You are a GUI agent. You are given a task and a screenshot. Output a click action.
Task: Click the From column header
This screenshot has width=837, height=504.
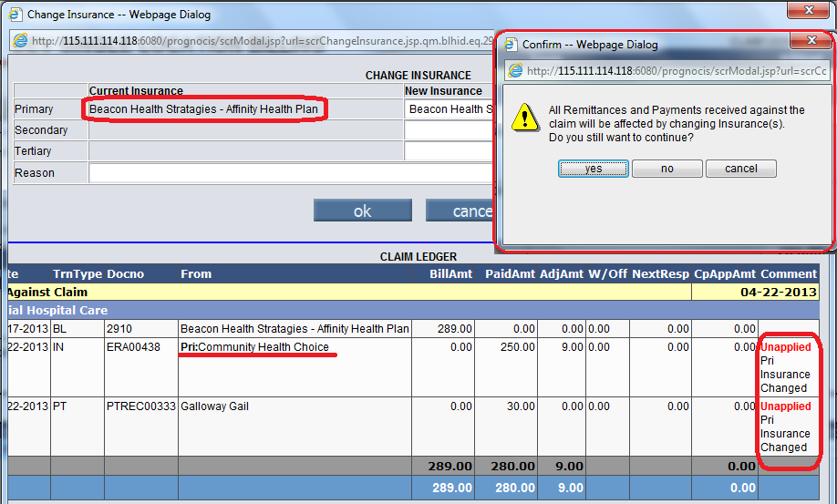196,274
